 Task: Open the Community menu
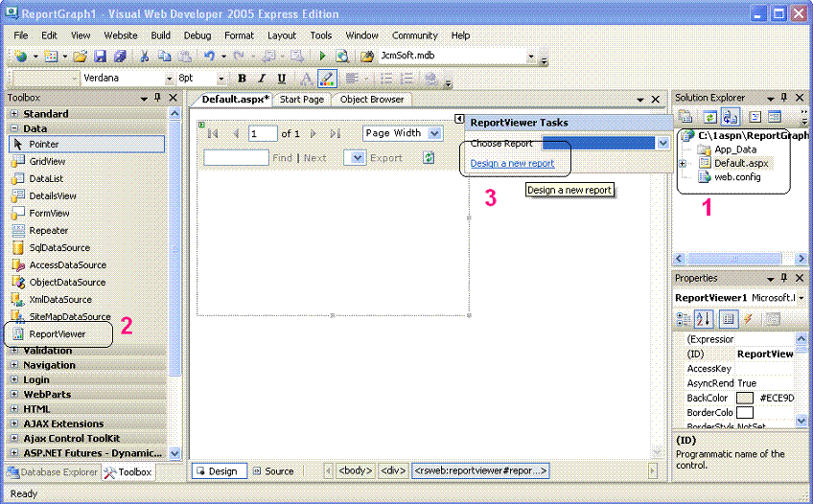click(x=415, y=35)
